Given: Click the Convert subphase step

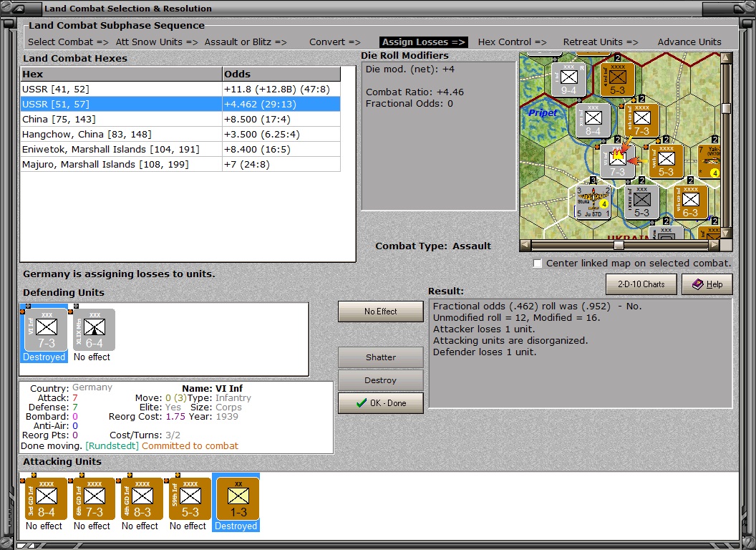Looking at the screenshot, I should (334, 42).
